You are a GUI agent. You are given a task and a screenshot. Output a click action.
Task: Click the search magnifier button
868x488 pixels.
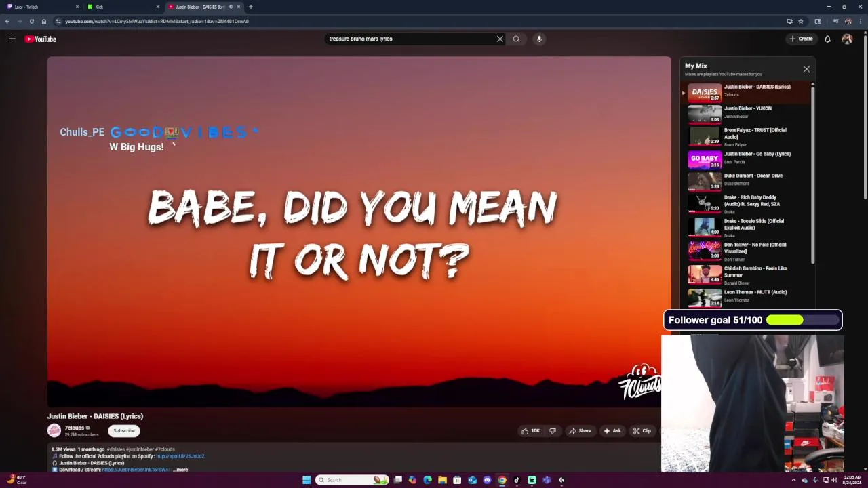click(516, 39)
